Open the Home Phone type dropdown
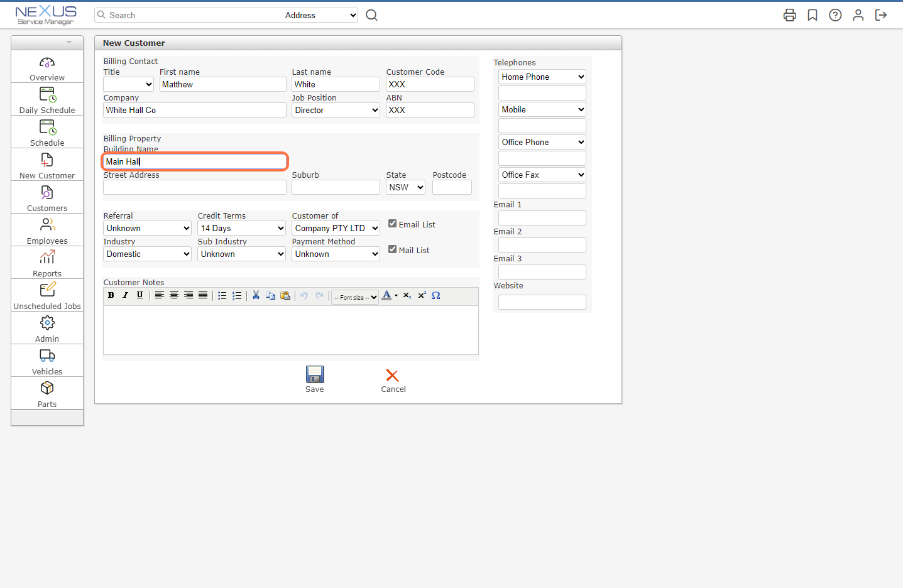Screen dimensions: 903x588 click(542, 77)
